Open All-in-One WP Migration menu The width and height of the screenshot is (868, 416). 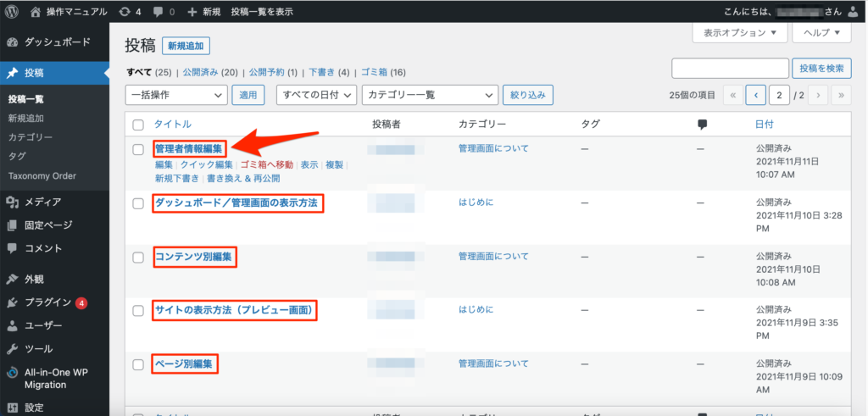(x=54, y=378)
